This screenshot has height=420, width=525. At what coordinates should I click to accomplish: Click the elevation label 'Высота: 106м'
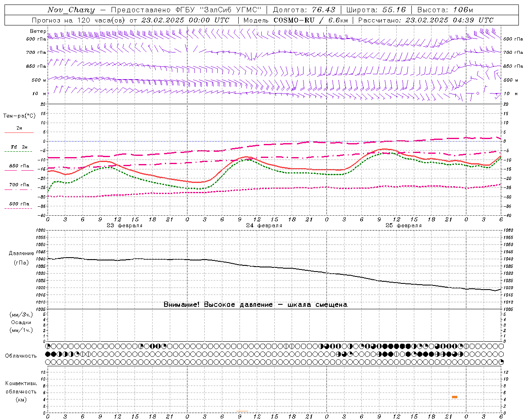click(x=445, y=10)
